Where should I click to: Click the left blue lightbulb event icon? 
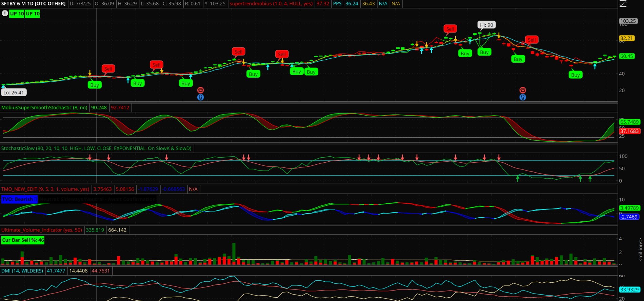pos(201,97)
